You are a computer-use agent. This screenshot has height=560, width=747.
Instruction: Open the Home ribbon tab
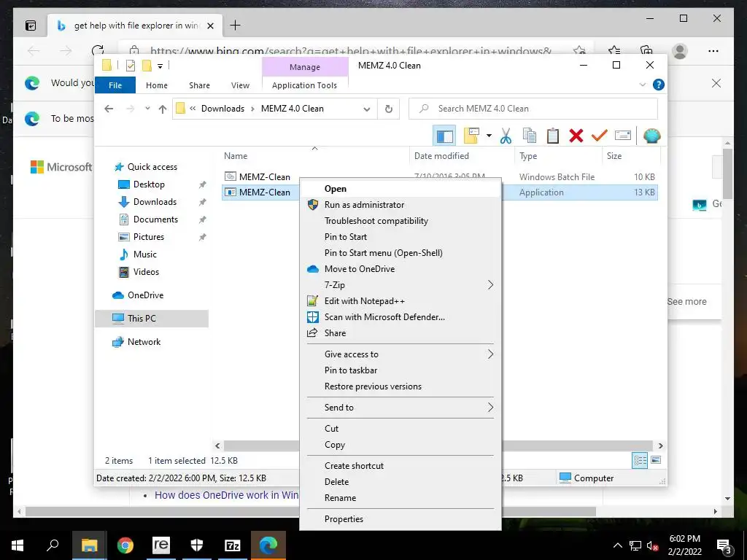tap(157, 85)
